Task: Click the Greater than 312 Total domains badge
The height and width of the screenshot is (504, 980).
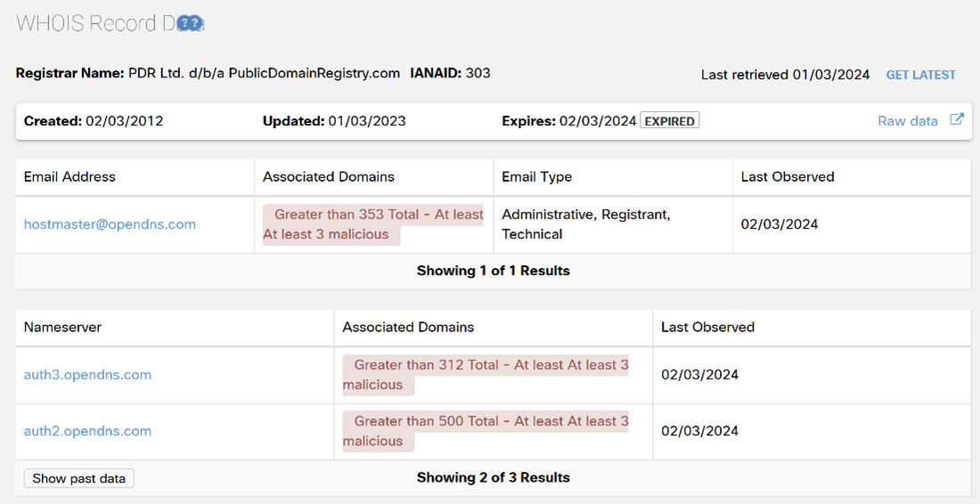Action: 485,375
